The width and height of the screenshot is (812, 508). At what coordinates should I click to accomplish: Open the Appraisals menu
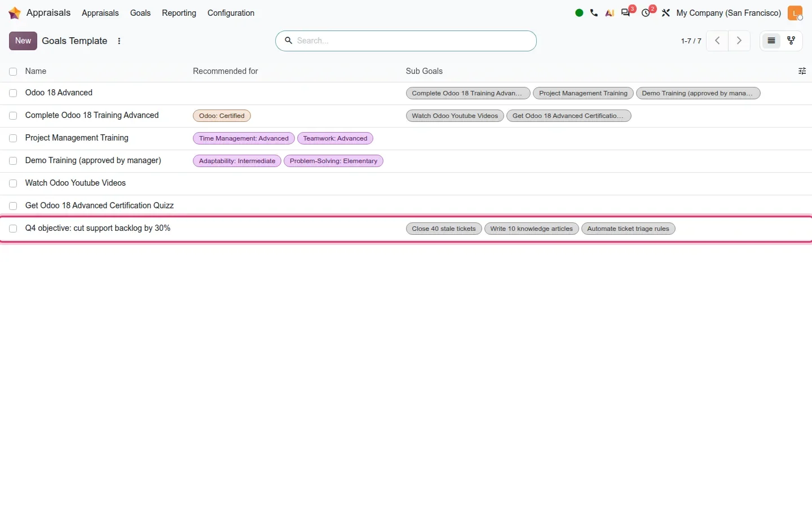[x=100, y=13]
